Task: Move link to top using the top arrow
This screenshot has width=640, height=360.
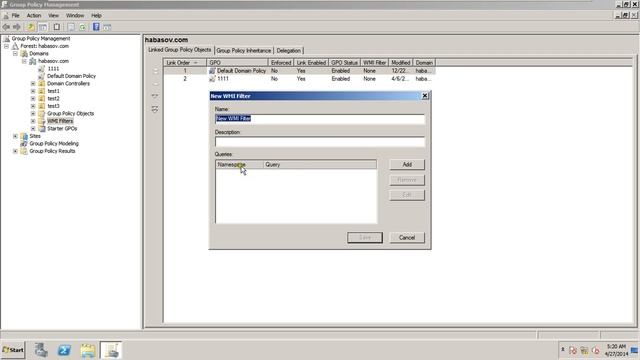Action: pos(155,71)
